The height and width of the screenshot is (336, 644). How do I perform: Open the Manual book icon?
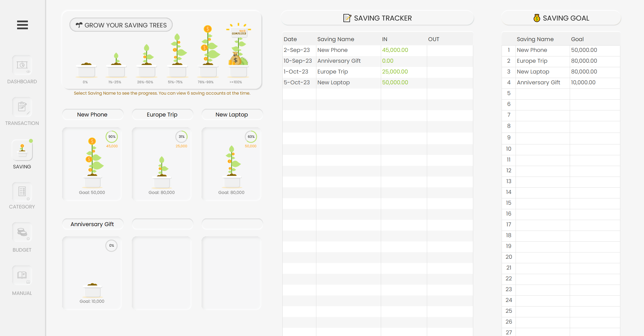click(x=22, y=276)
